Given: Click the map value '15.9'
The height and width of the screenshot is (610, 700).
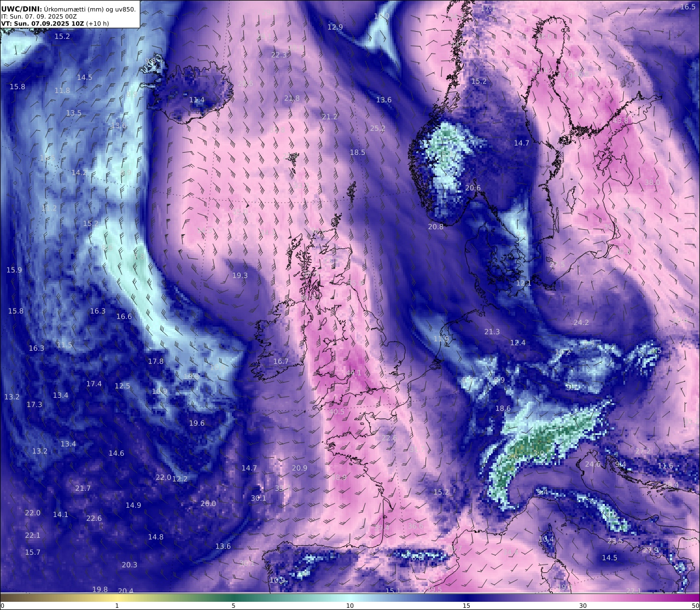Looking at the screenshot, I should (14, 270).
